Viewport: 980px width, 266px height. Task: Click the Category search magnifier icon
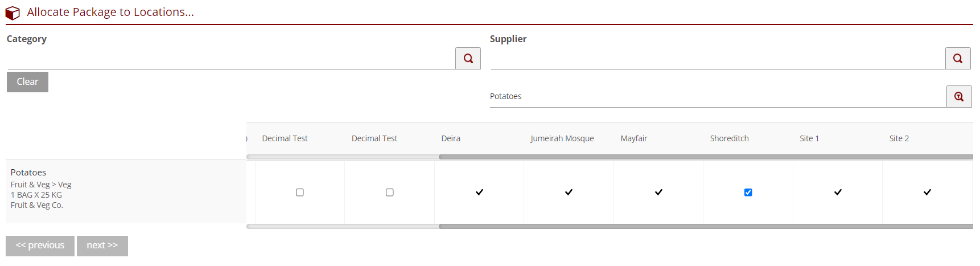[x=468, y=59]
